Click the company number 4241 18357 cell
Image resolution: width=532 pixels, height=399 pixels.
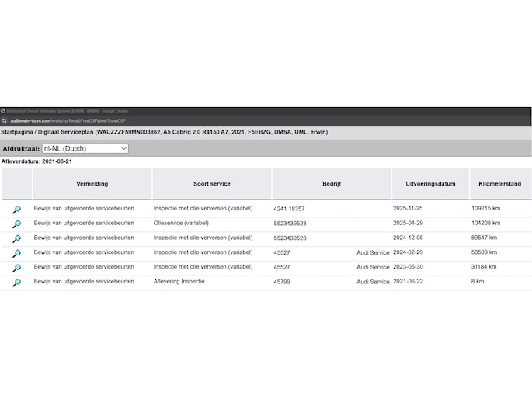coord(290,209)
